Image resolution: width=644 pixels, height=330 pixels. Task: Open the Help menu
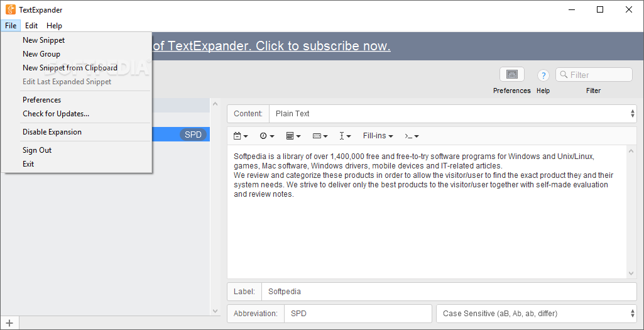pyautogui.click(x=54, y=26)
